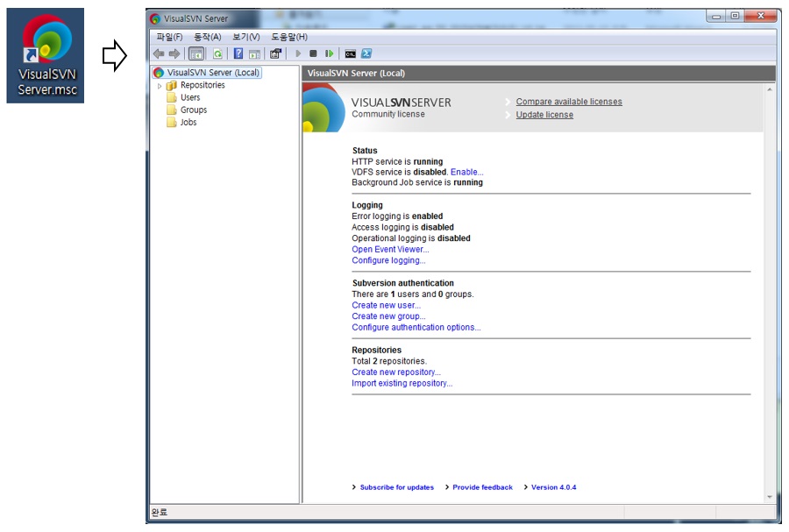Click 'Total 2 repositories.' text
The height and width of the screenshot is (532, 789).
389,361
